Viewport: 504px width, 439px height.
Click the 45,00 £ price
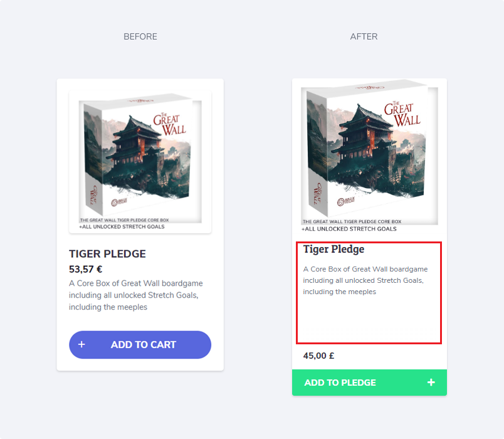[318, 356]
